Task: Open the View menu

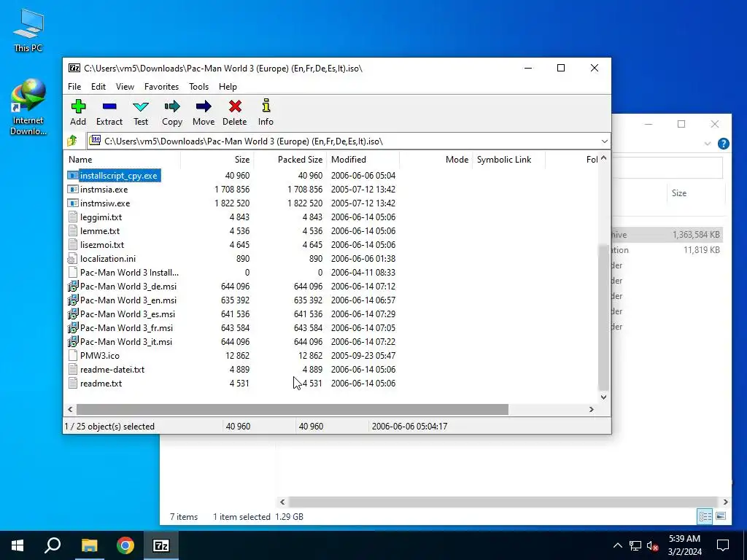Action: [x=125, y=87]
